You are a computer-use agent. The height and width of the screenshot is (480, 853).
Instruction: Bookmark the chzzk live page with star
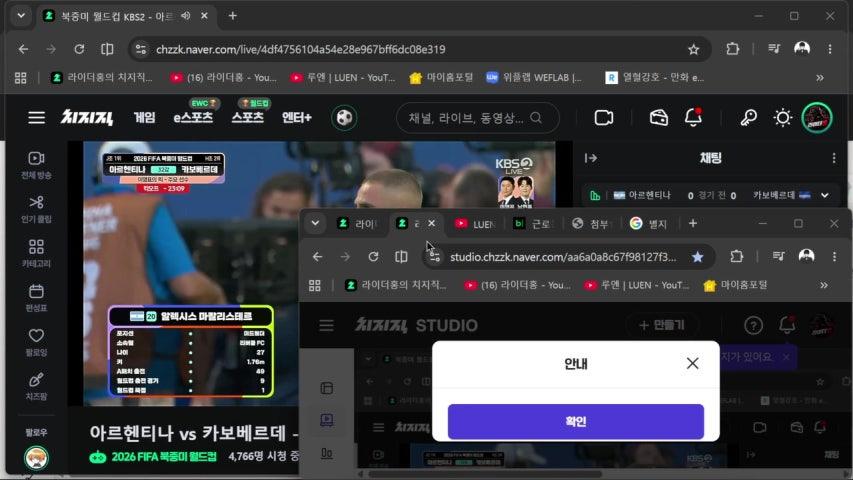pyautogui.click(x=693, y=50)
